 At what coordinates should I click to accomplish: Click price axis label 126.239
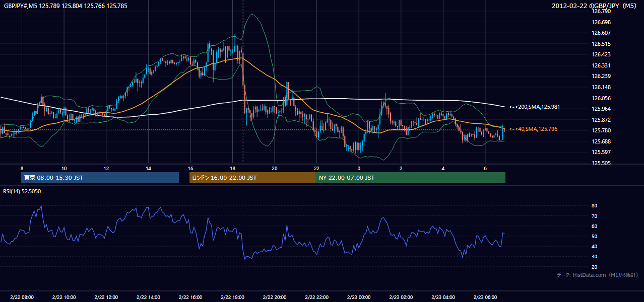tap(601, 76)
